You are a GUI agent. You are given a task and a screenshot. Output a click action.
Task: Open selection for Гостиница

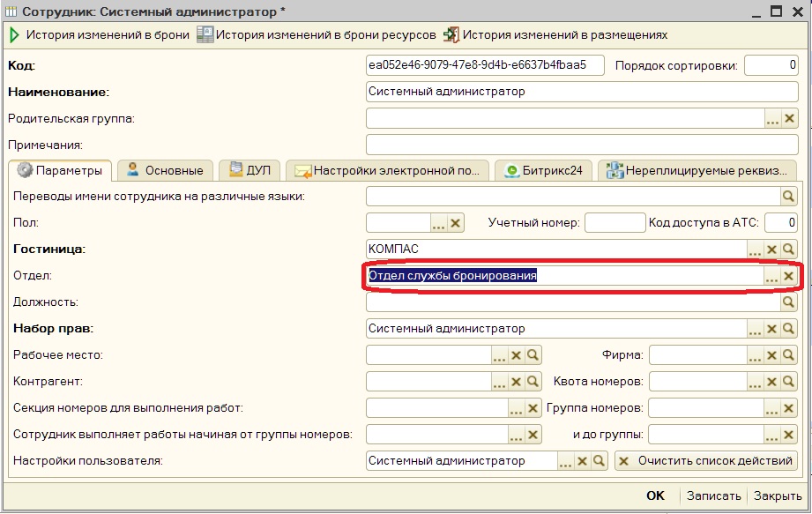[x=755, y=250]
